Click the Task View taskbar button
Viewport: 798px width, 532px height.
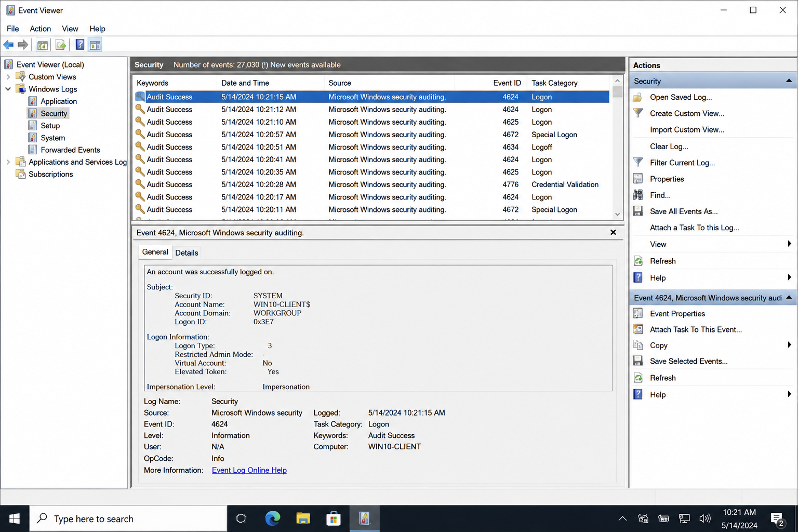241,518
